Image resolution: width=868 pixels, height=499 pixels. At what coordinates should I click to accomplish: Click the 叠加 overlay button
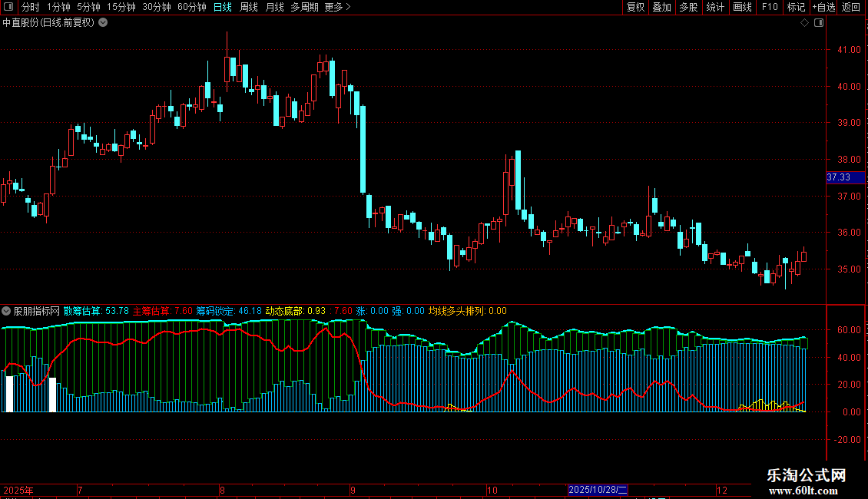pos(661,7)
